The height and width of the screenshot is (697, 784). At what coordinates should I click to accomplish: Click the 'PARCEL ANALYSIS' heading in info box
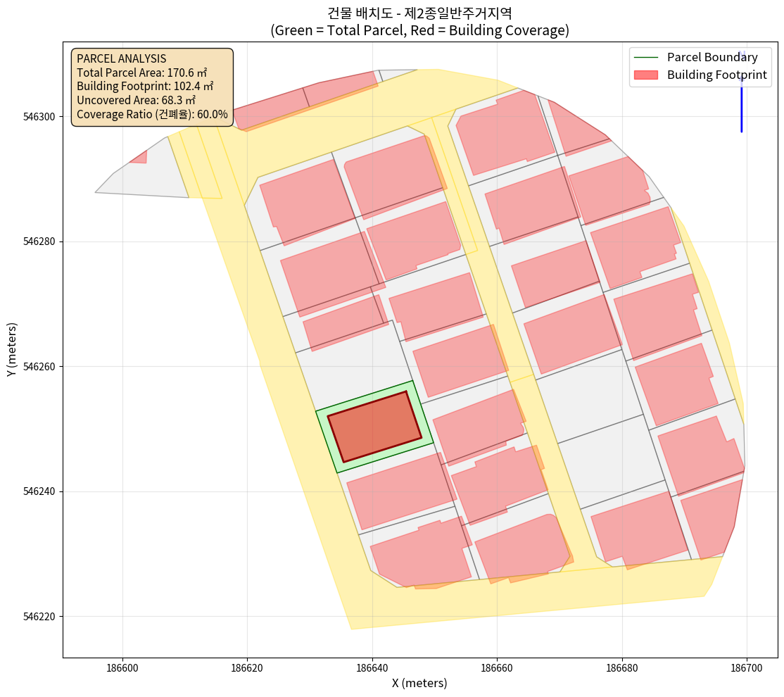tap(121, 59)
